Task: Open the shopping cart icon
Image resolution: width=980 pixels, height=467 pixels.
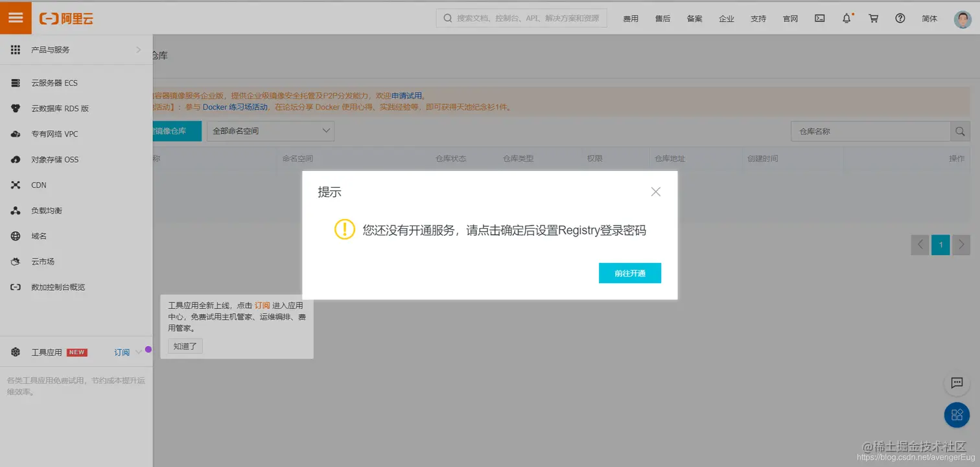Action: [873, 19]
